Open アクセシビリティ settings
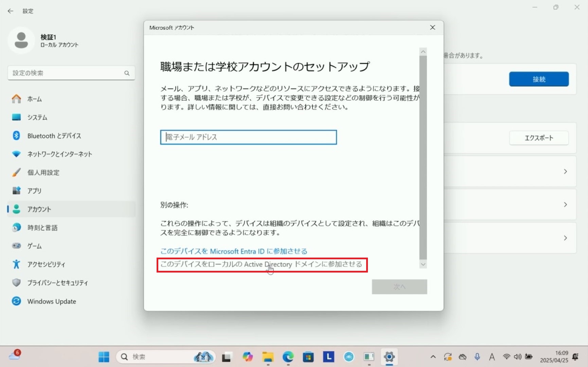This screenshot has width=588, height=367. click(x=71, y=264)
